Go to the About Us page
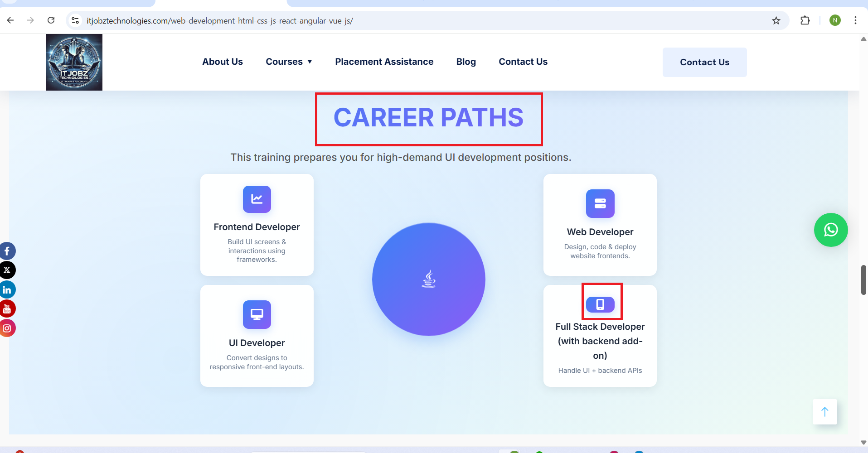This screenshot has height=453, width=868. pos(222,62)
